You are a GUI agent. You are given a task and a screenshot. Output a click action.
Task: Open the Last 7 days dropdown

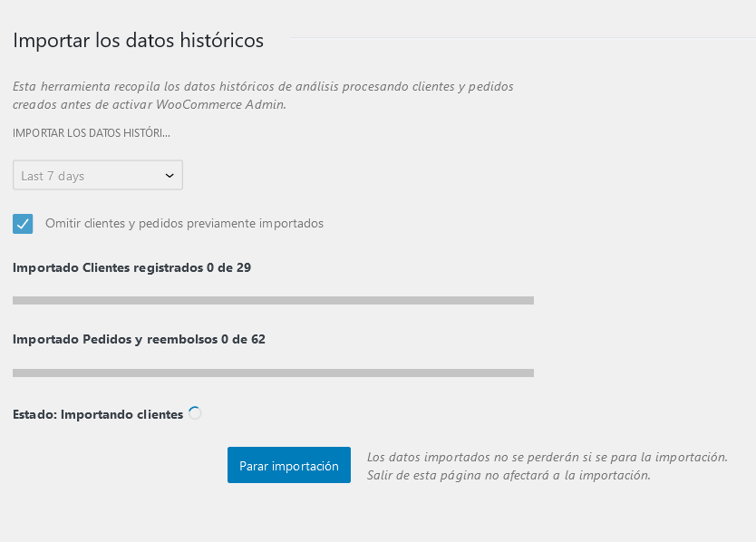[98, 175]
